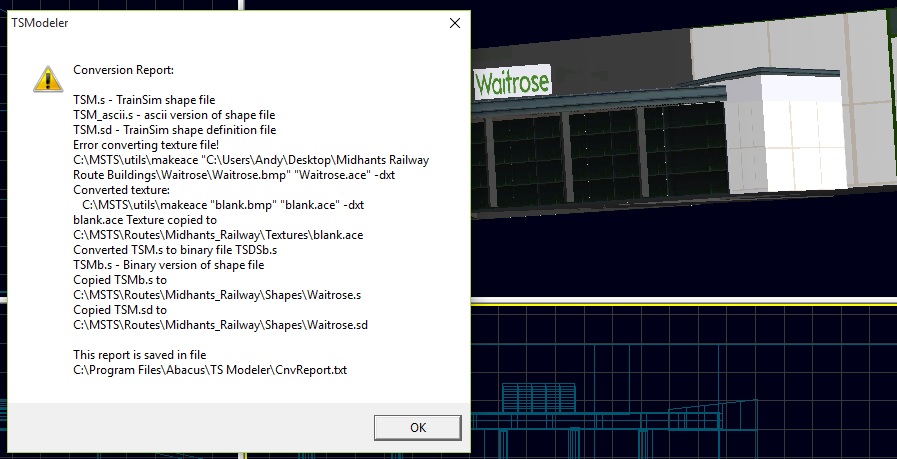
Task: Click the CnvReport.txt file path
Action: [210, 370]
